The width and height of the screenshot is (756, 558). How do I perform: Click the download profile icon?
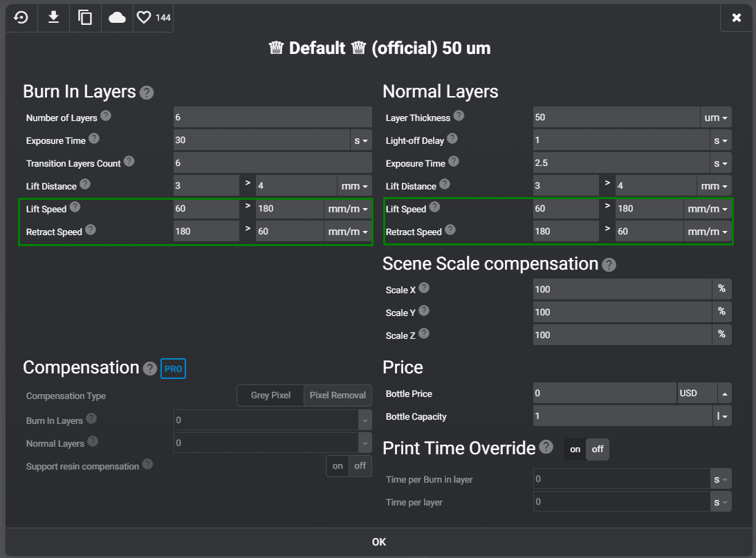tap(53, 17)
